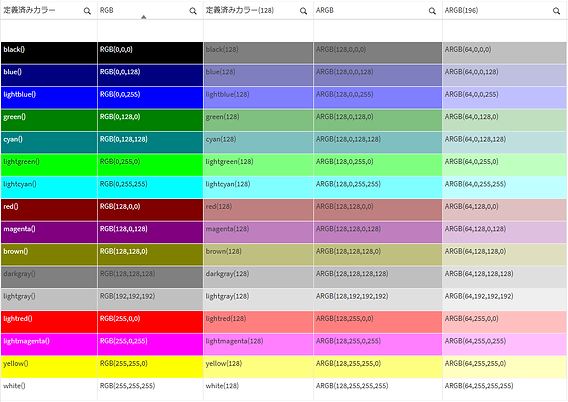Select the brown() cell

[x=49, y=255]
